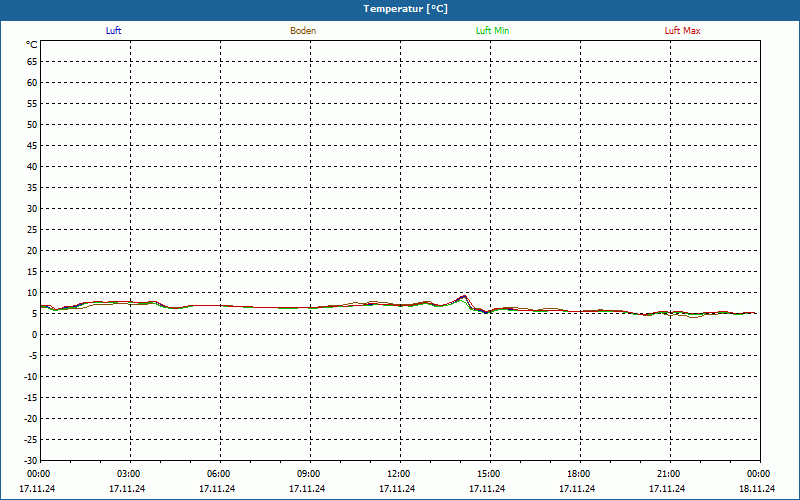This screenshot has height=500, width=800.
Task: Click the red Luft Max legend label
Action: 682,31
